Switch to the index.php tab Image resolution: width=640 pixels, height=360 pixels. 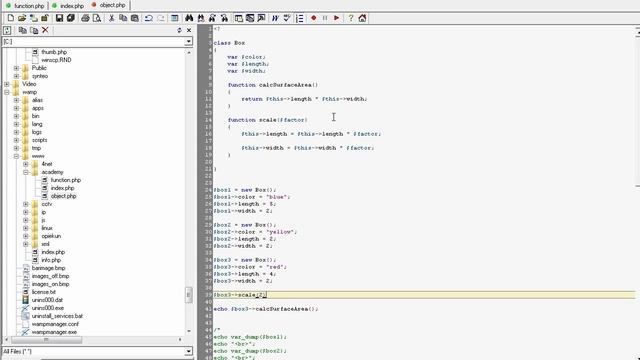[x=68, y=6]
